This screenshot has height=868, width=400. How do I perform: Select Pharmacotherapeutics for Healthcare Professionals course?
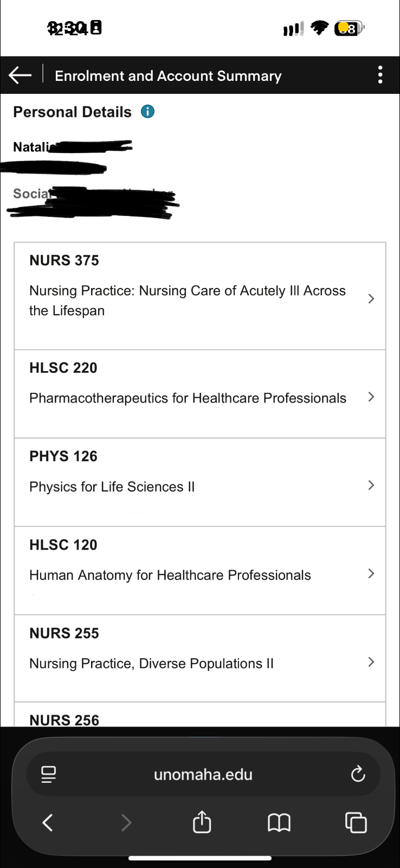click(188, 398)
